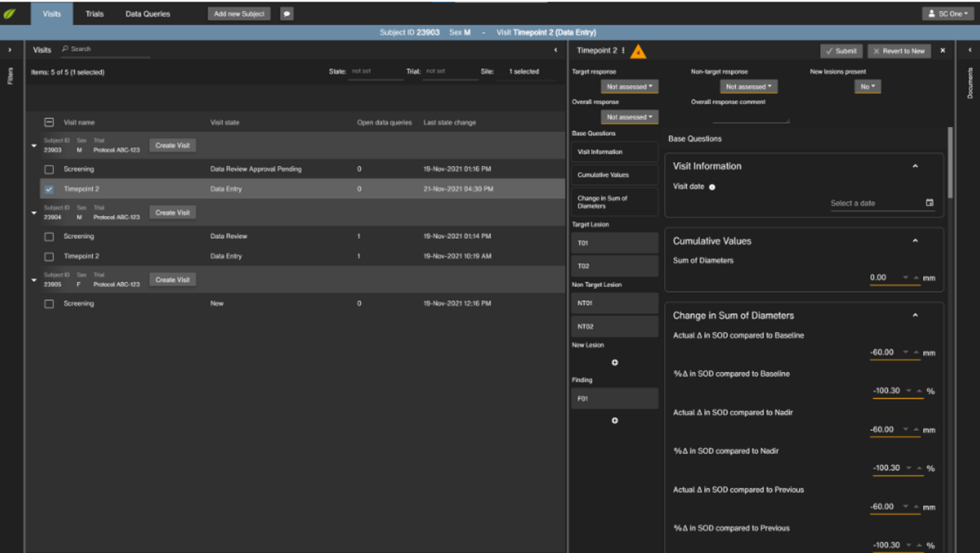Open the New lesions present dropdown

867,87
